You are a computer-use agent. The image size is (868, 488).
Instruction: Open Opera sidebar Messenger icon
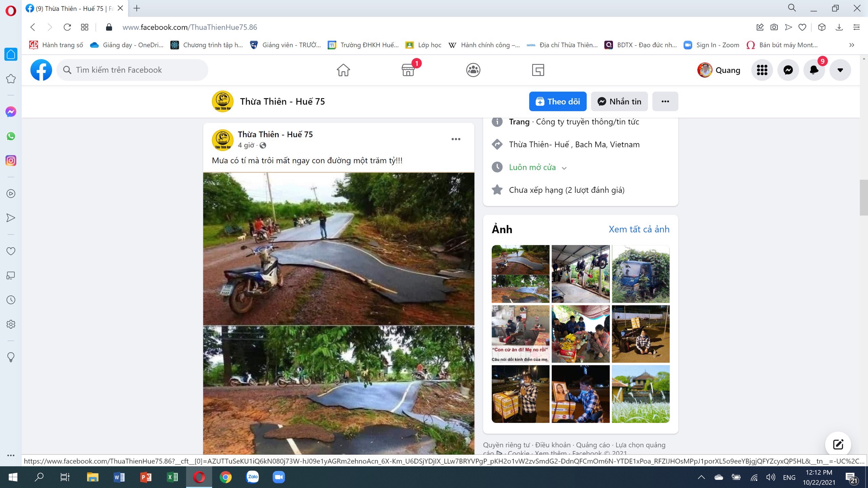tap(11, 112)
